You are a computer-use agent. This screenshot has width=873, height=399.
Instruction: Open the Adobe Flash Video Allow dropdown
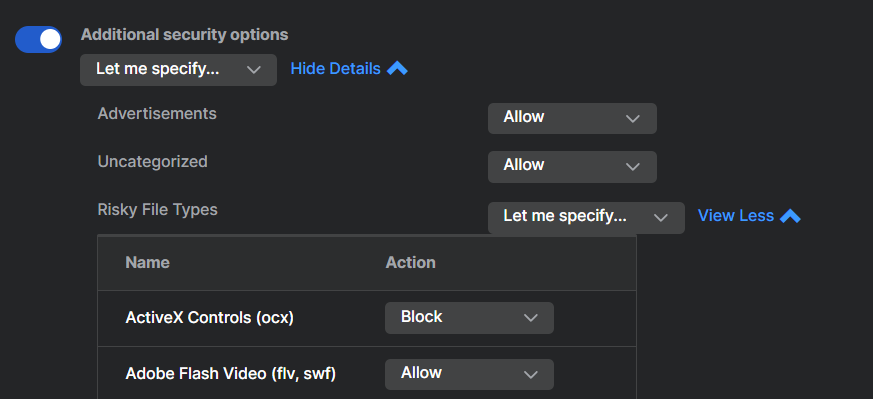point(469,374)
